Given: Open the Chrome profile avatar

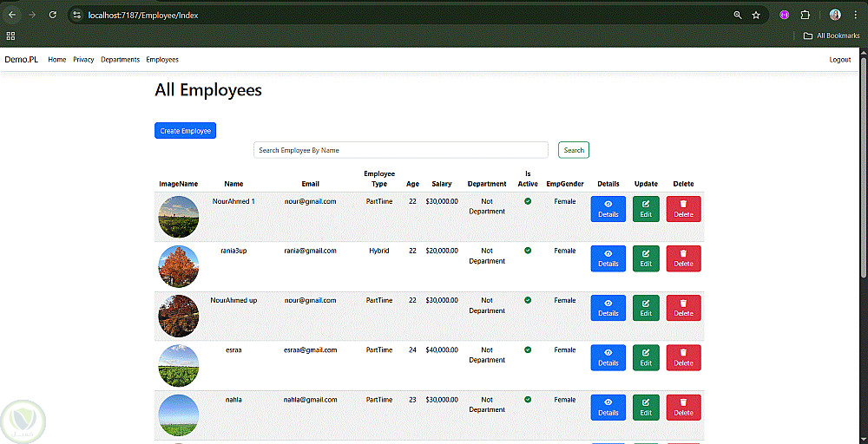Looking at the screenshot, I should point(835,15).
